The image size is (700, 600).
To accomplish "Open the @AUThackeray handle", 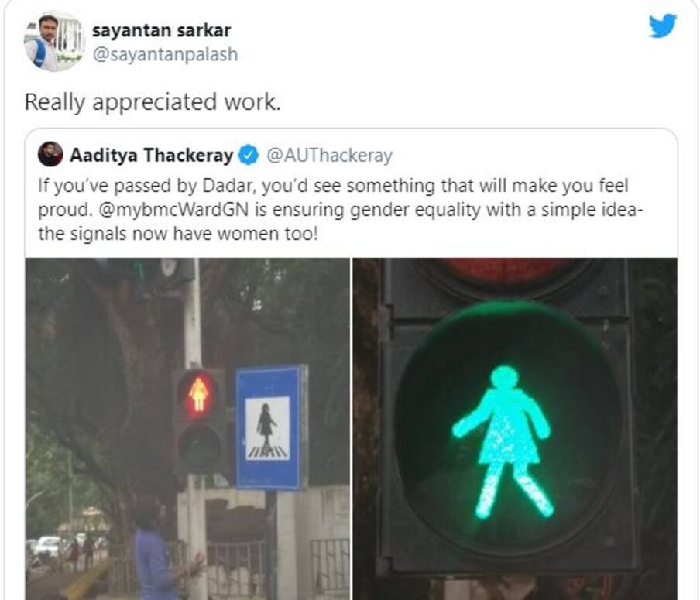I will [329, 155].
